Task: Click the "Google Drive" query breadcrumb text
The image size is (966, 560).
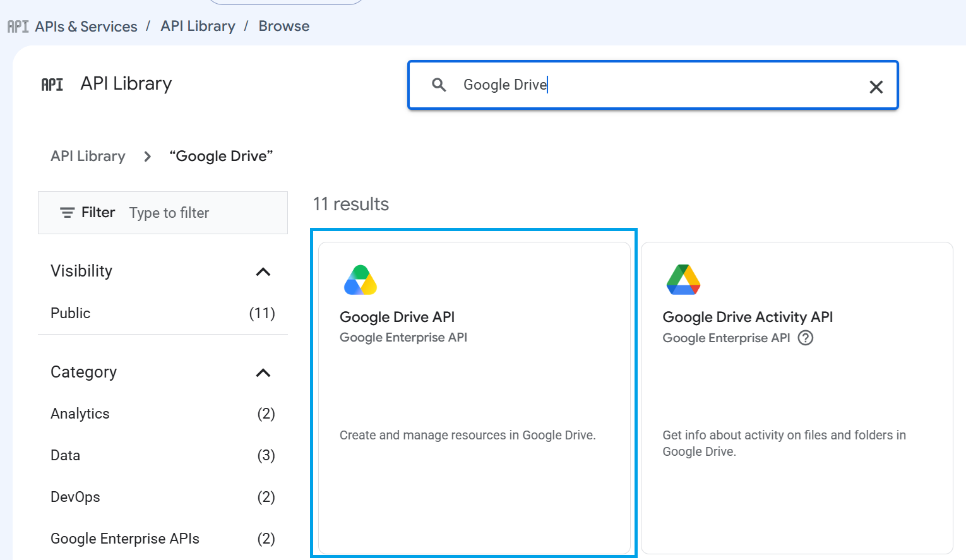Action: coord(221,156)
